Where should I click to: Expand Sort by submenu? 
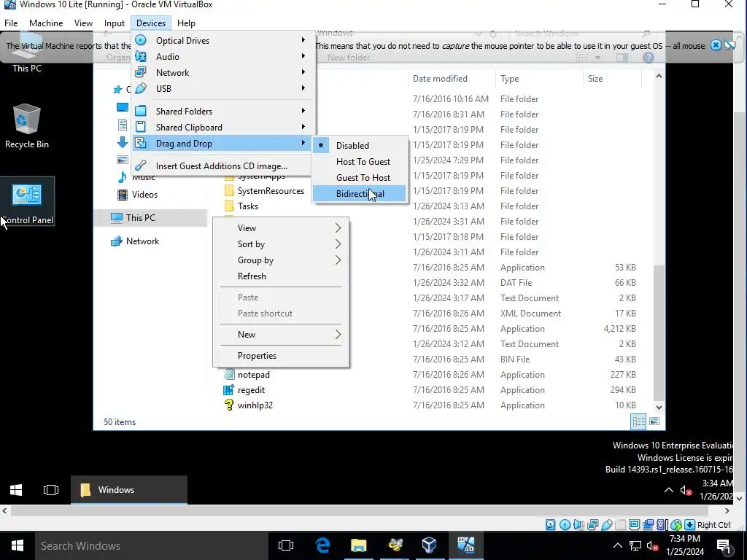click(281, 244)
